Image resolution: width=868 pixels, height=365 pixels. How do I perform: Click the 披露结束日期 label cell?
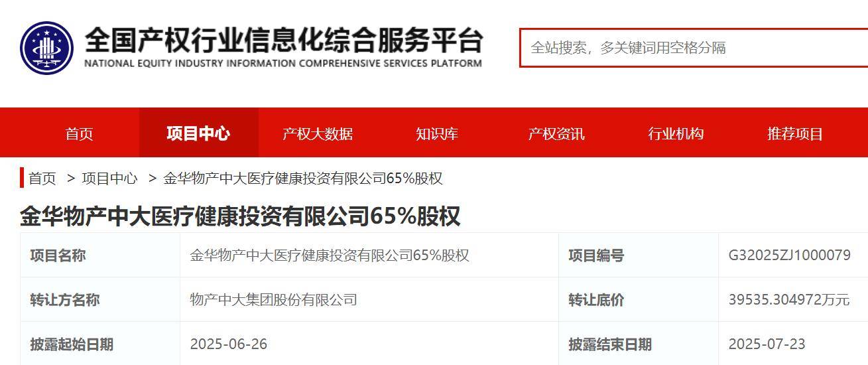click(639, 344)
